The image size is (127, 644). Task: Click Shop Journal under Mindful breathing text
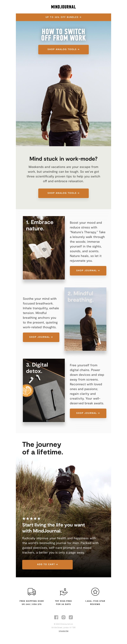pyautogui.click(x=41, y=337)
